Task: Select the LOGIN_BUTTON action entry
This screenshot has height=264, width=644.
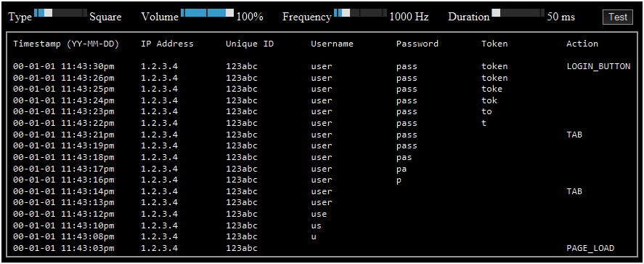Action: (598, 67)
